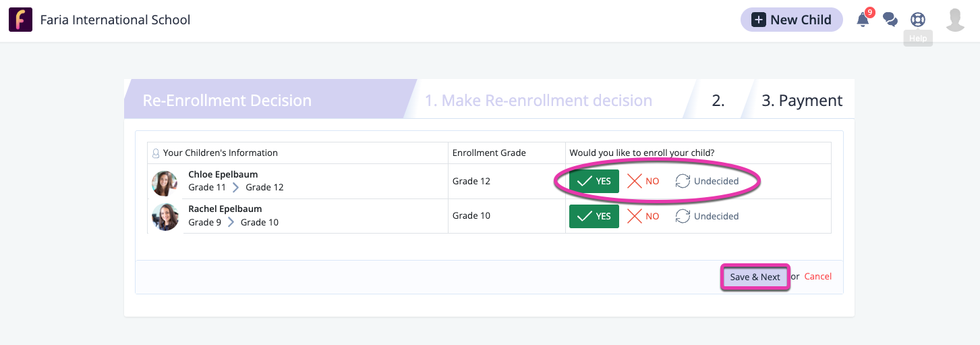Click the Cancel link
980x345 pixels.
click(817, 277)
